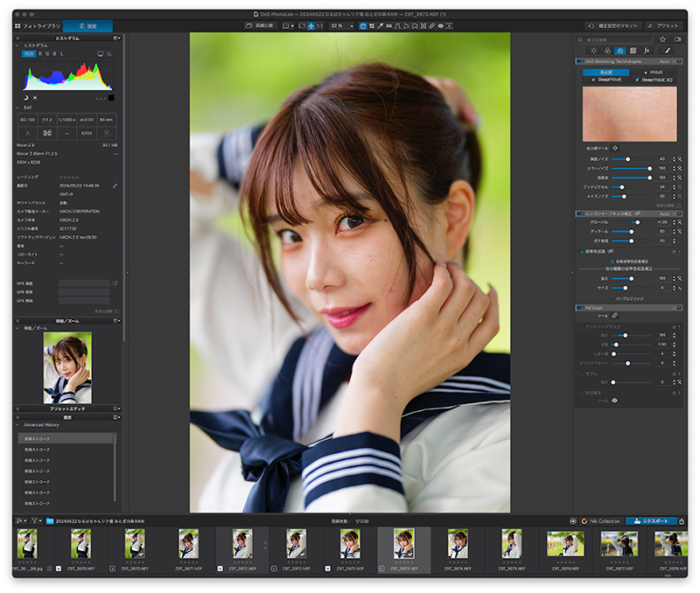
Task: Open the Local adjustments brush tab
Action: 667,51
